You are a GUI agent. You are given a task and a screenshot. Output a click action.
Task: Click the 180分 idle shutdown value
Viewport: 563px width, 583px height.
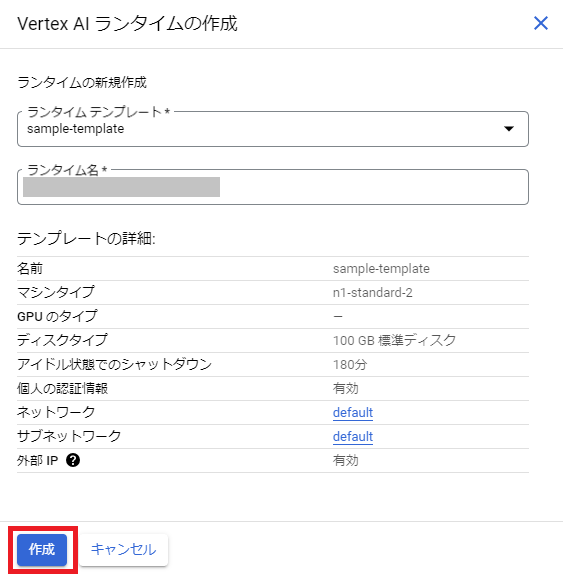350,364
